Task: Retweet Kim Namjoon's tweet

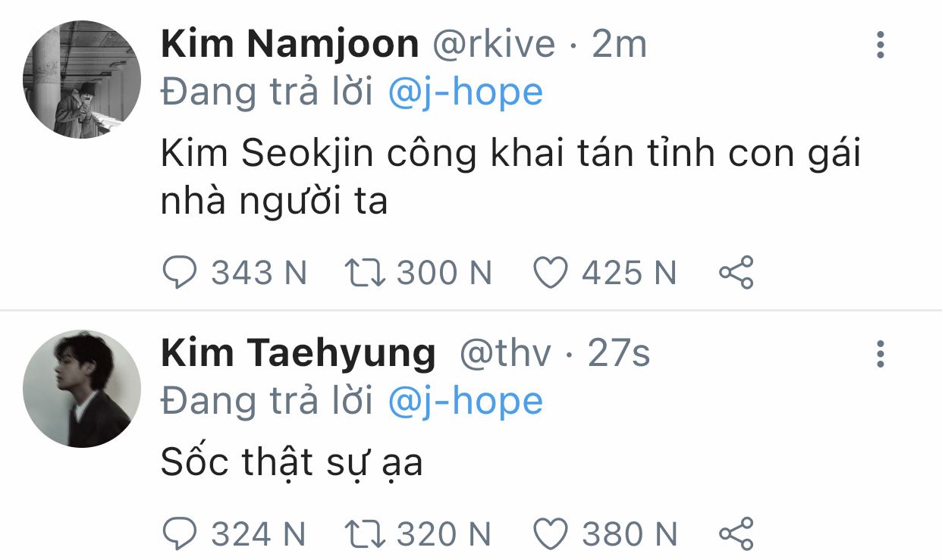Action: (365, 273)
